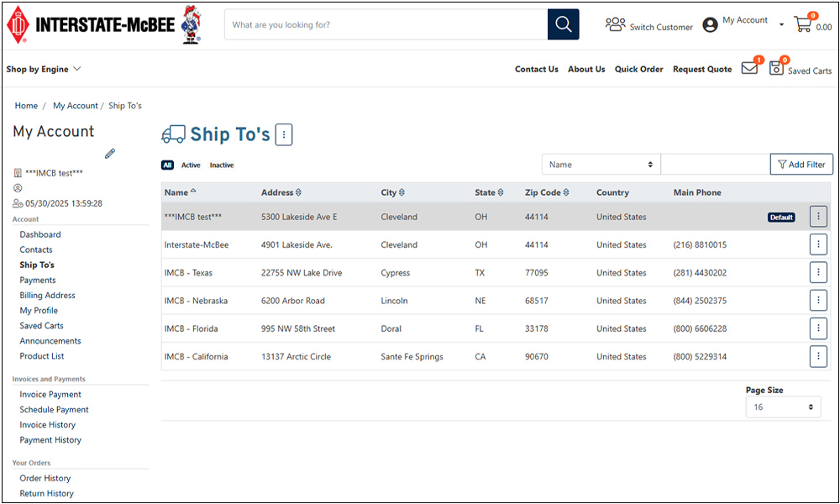Focus the filter value text field
The width and height of the screenshot is (840, 504).
(715, 165)
